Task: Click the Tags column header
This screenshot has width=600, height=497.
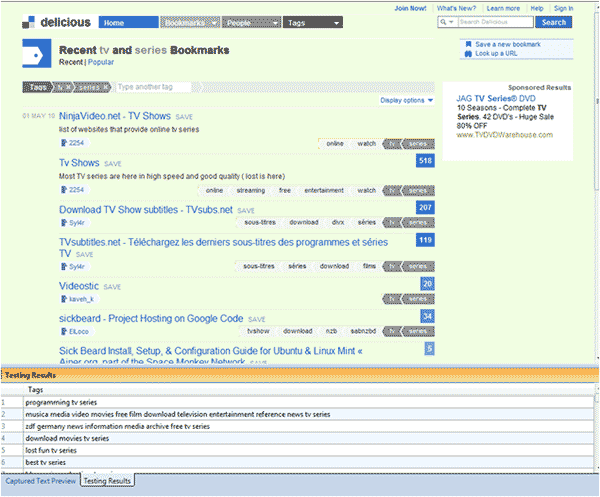Action: click(x=35, y=390)
